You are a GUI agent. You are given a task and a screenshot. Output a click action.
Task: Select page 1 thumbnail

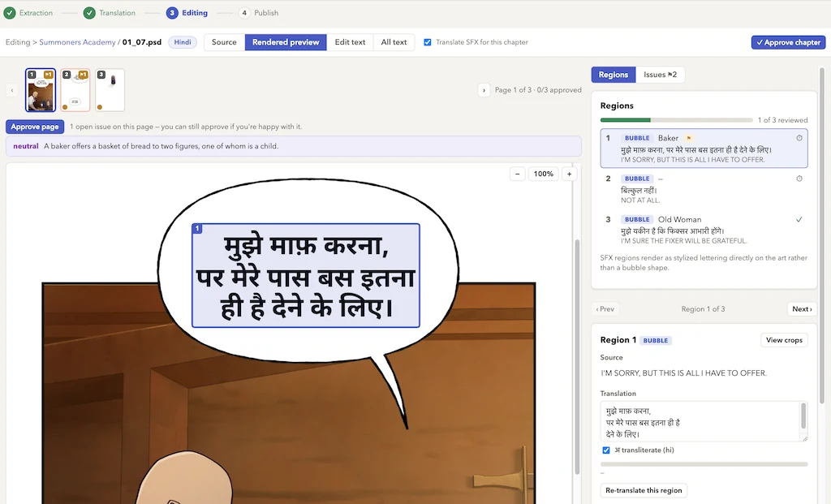(x=41, y=90)
